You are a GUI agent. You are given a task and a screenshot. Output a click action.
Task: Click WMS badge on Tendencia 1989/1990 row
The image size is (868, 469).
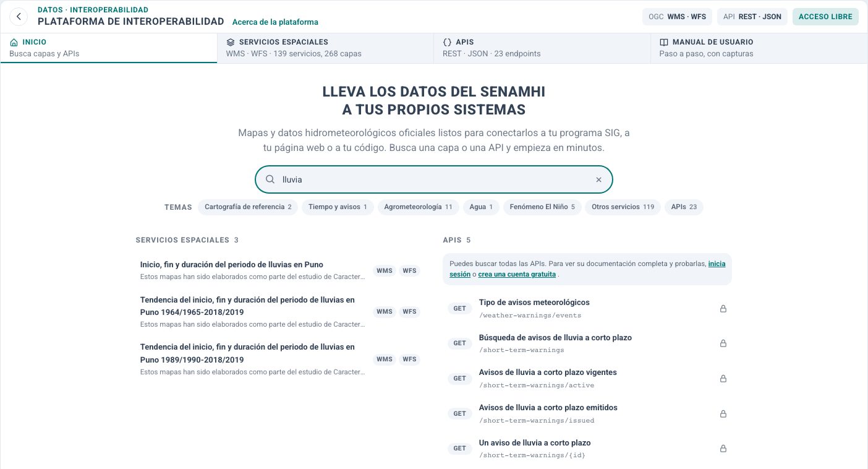point(385,359)
